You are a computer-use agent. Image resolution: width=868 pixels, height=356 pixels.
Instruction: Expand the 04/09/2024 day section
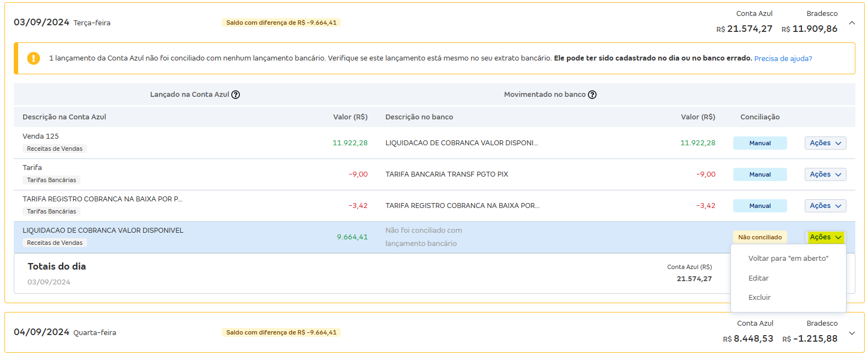pos(851,333)
